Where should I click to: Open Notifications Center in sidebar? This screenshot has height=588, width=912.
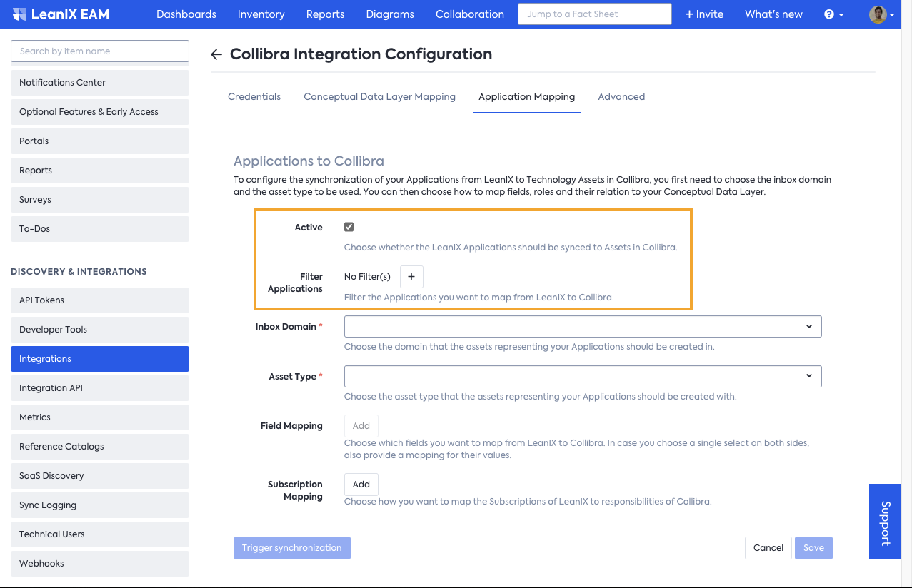click(100, 83)
